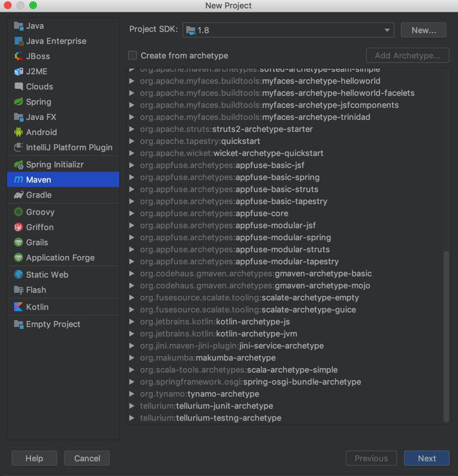Click the Java Enterprise icon

point(18,41)
